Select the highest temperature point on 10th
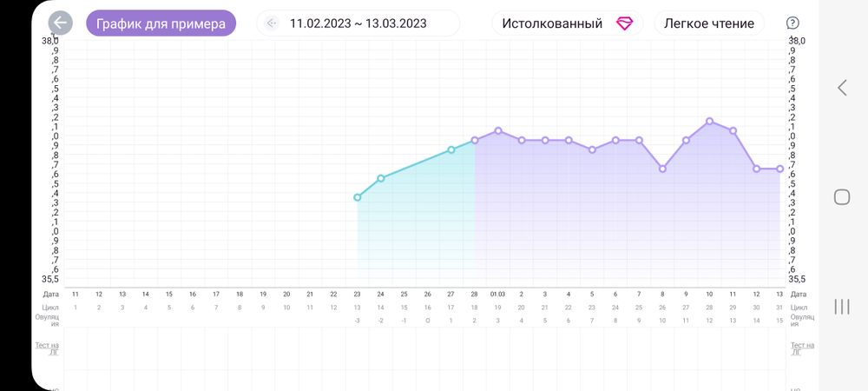 709,121
